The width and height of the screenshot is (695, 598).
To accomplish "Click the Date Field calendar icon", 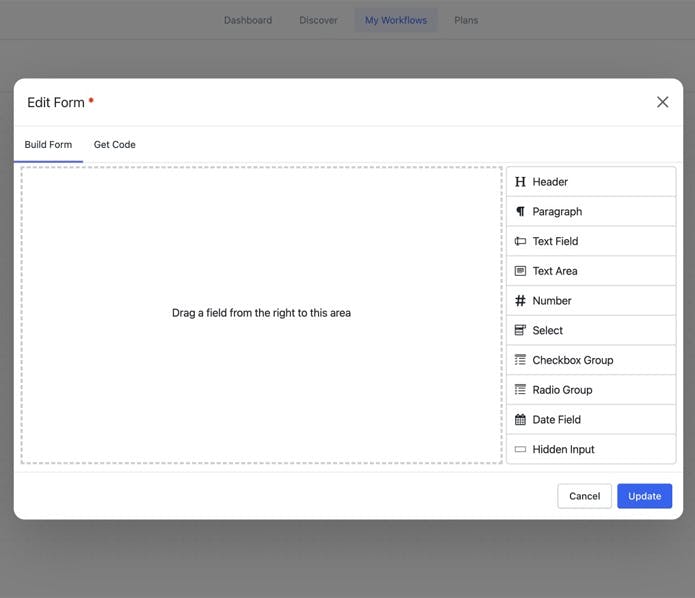I will (x=520, y=419).
